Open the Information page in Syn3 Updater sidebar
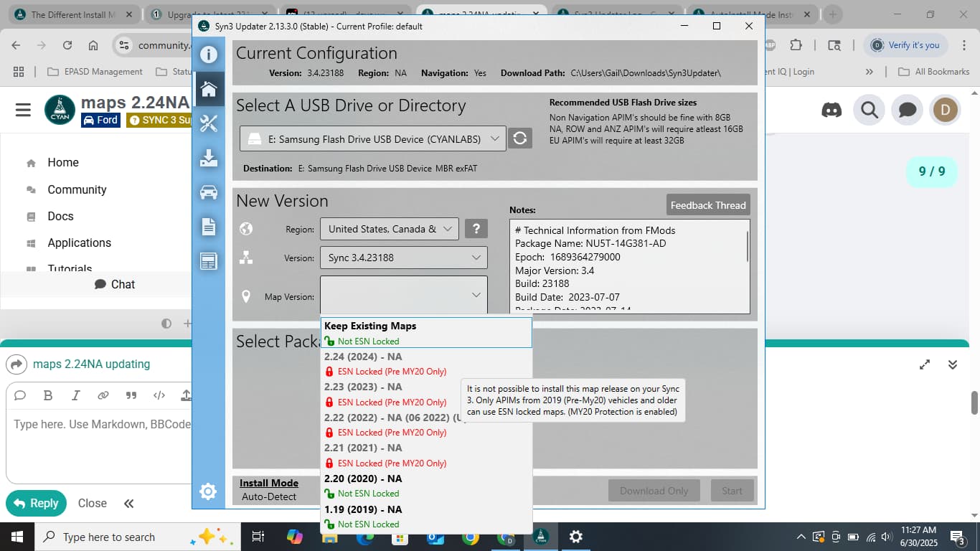Image resolution: width=980 pixels, height=551 pixels. 208,55
